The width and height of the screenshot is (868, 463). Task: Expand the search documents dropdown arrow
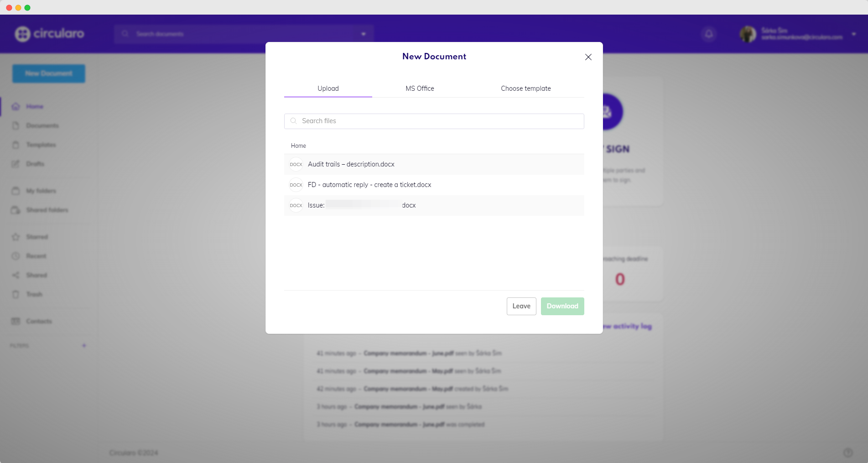click(364, 34)
